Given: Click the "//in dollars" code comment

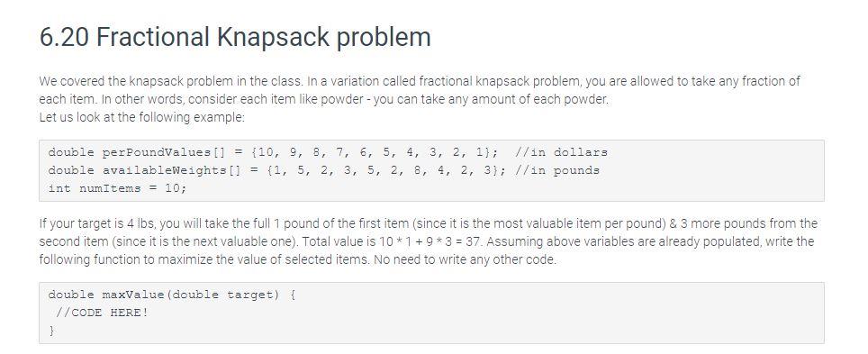Looking at the screenshot, I should click(x=561, y=152).
